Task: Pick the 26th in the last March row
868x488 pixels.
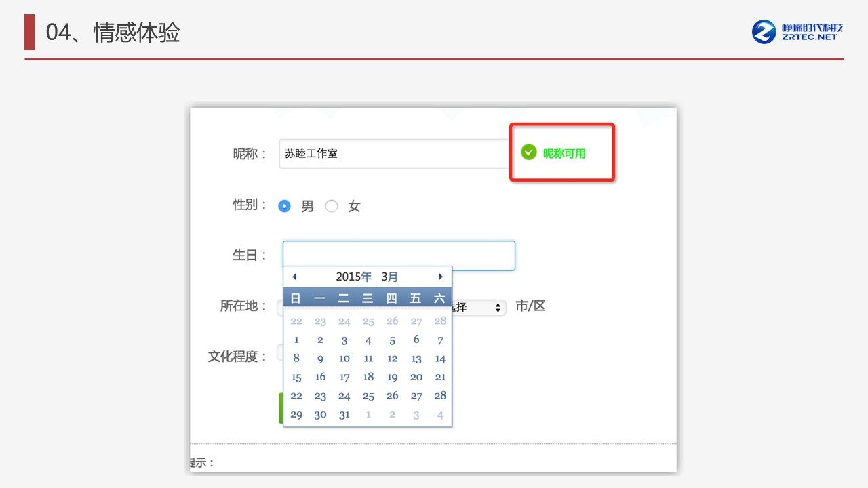Action: click(x=392, y=396)
